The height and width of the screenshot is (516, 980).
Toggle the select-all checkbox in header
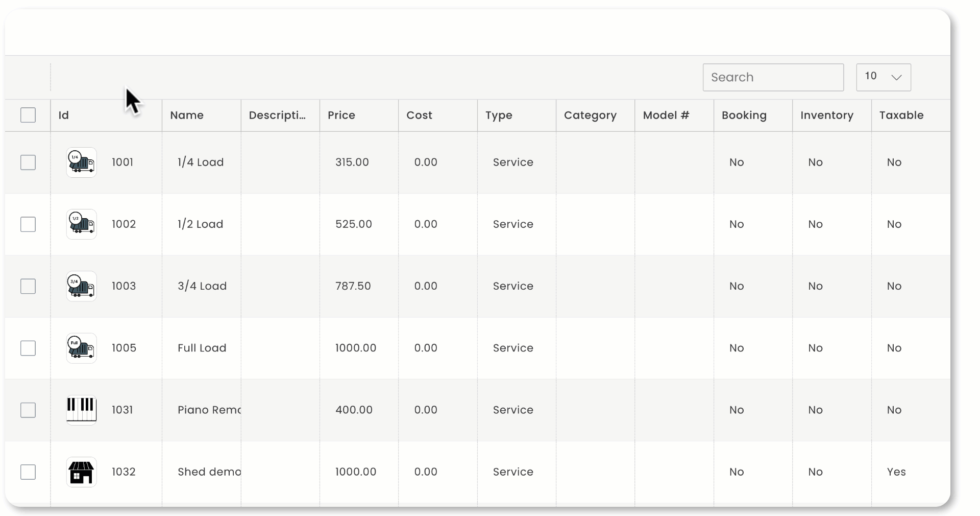(28, 115)
